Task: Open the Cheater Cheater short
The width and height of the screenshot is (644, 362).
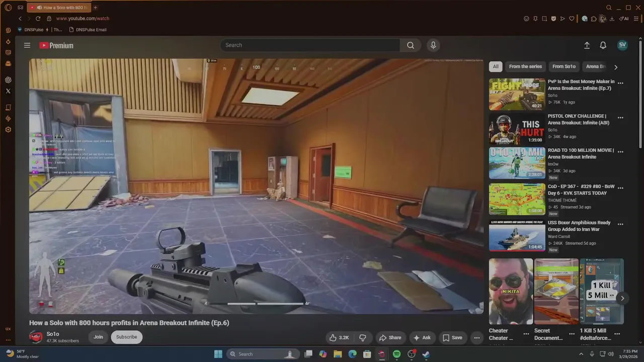Action: [511, 292]
